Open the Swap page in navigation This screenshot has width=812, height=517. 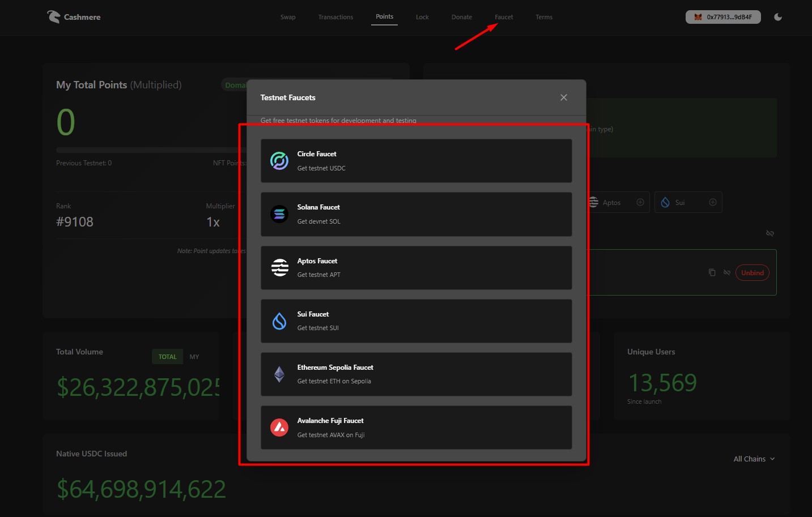click(288, 17)
